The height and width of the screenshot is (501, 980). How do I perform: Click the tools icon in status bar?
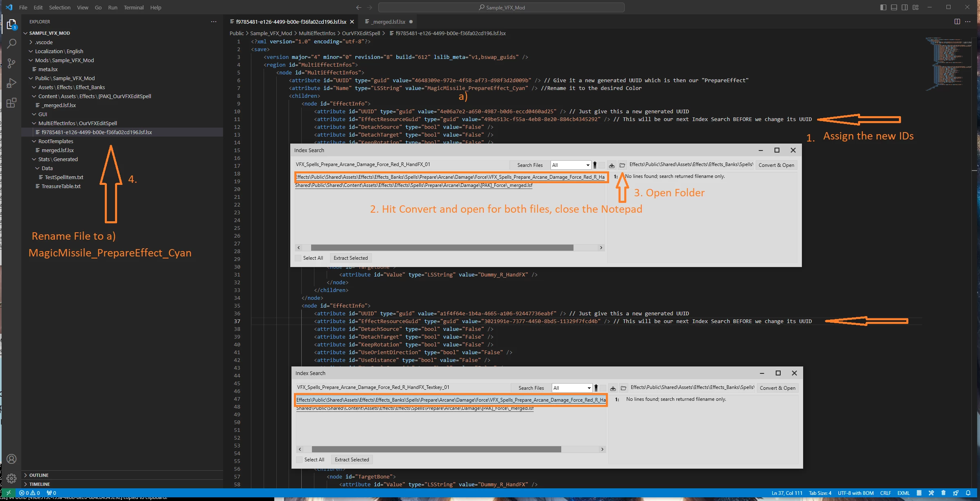coord(931,493)
